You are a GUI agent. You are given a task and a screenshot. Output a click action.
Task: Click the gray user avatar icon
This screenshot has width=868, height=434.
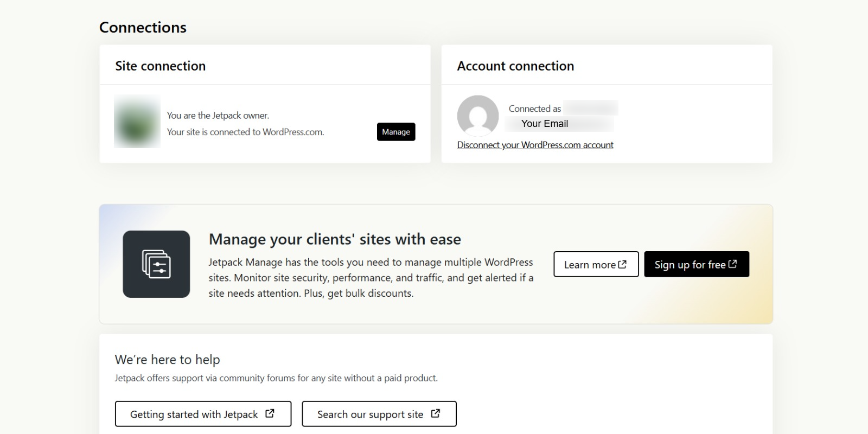coord(477,116)
